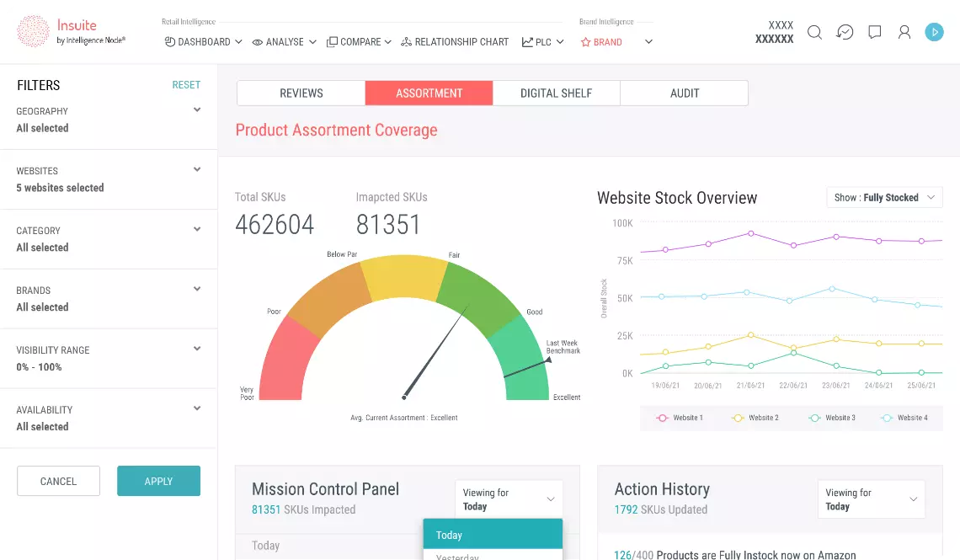Image resolution: width=960 pixels, height=560 pixels.
Task: Reset all filters
Action: tap(186, 85)
